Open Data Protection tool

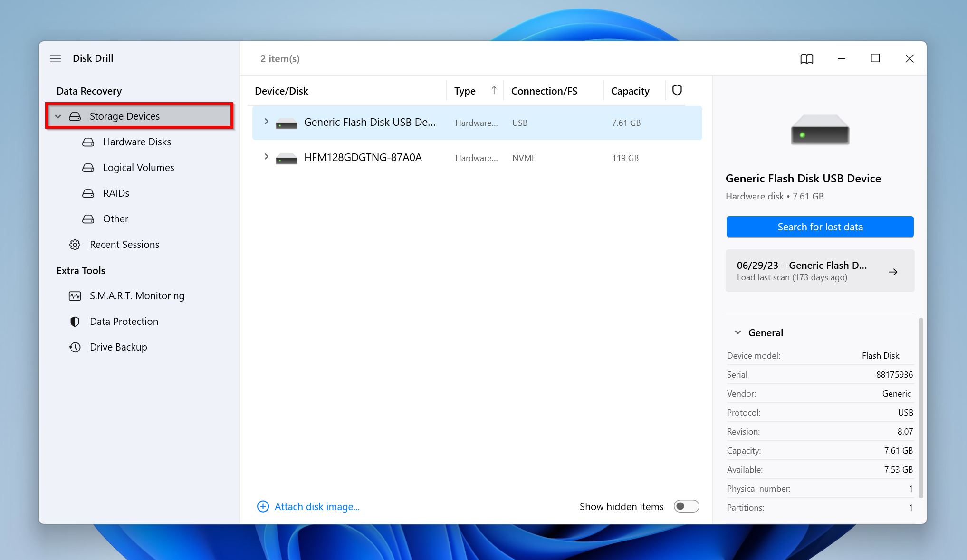click(x=124, y=322)
